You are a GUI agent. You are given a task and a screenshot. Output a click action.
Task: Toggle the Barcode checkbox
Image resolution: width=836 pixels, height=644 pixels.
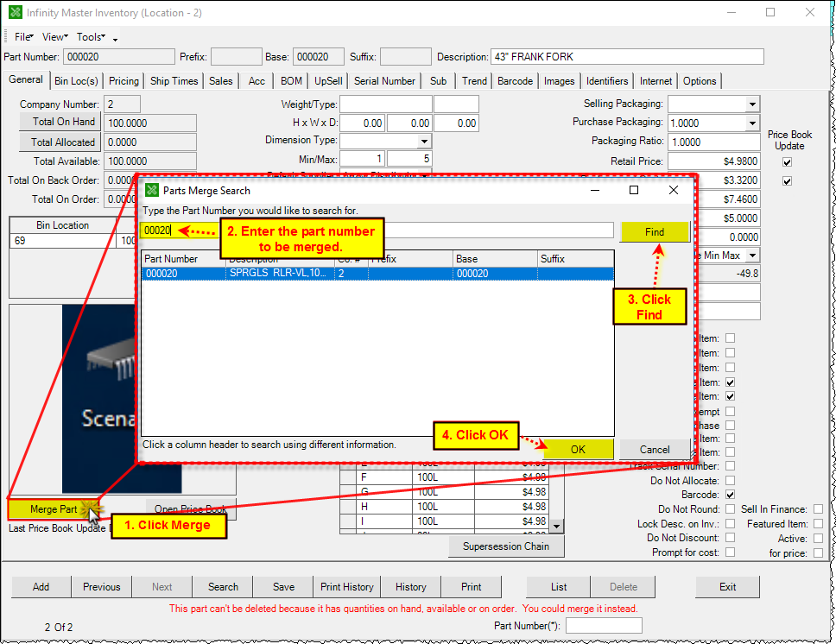(730, 495)
